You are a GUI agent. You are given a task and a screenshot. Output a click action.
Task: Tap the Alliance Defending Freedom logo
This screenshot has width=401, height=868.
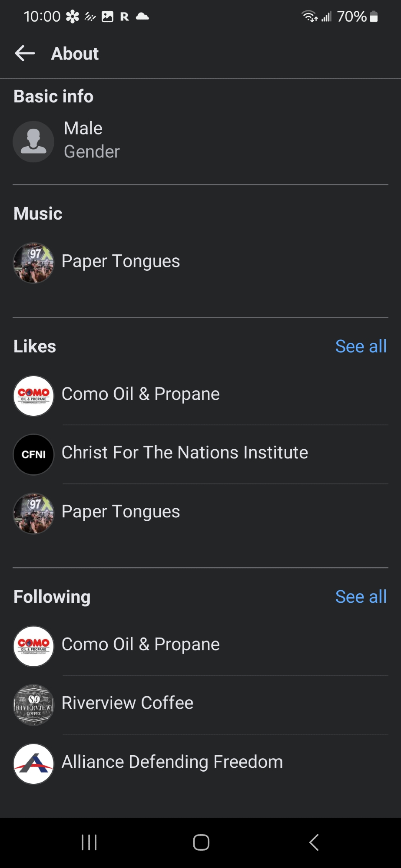coord(33,763)
